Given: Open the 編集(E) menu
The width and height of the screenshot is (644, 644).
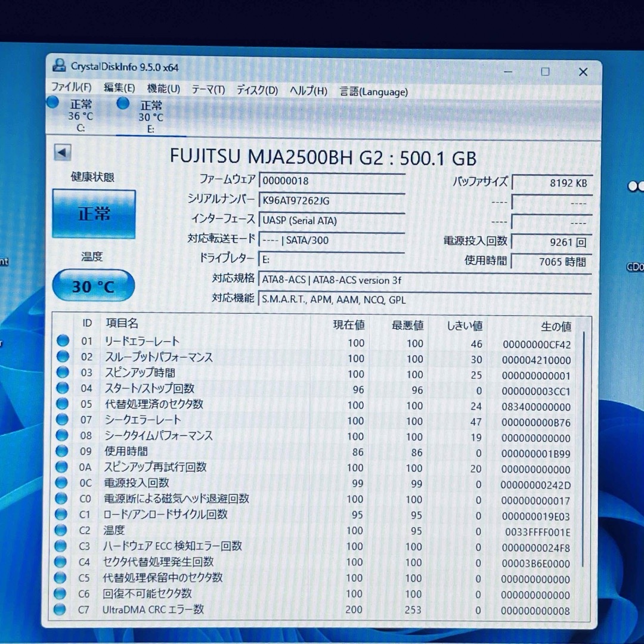Looking at the screenshot, I should coord(119,88).
